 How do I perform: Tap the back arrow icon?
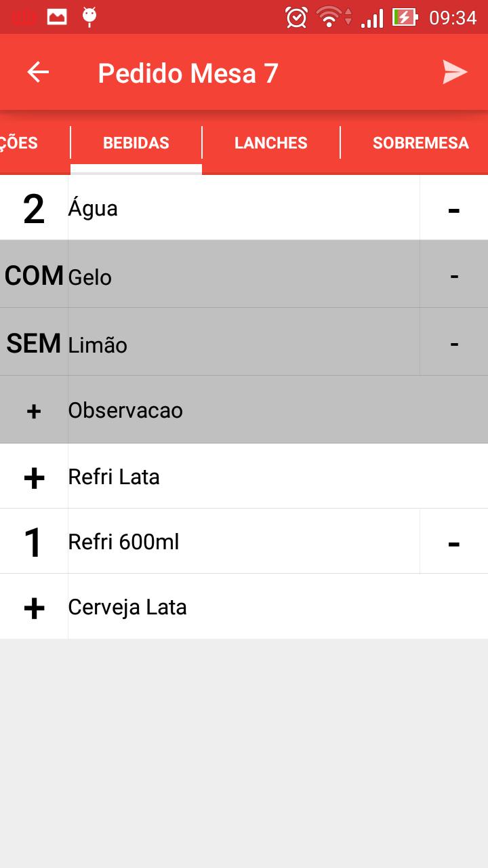click(38, 73)
